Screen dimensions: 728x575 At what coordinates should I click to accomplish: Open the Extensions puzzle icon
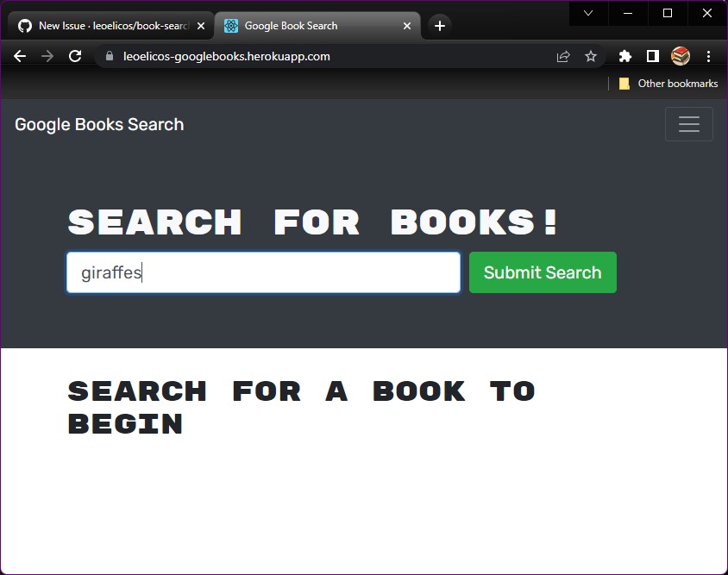point(625,57)
